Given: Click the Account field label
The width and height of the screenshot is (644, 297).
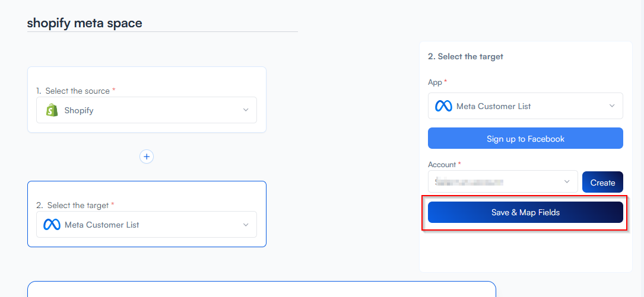Looking at the screenshot, I should coord(442,164).
